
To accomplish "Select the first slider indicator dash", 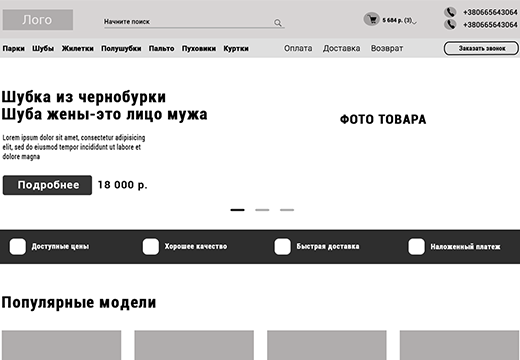I will coord(237,210).
